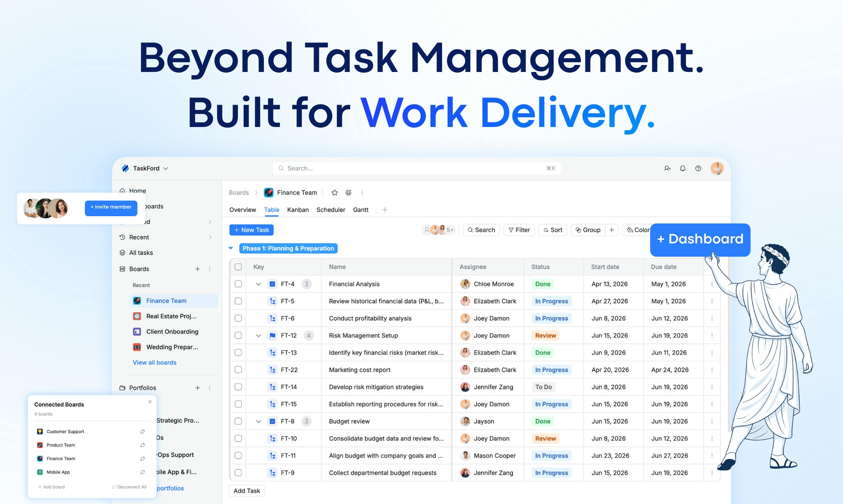Add another group option with plus button
Viewport: 843px width, 504px height.
coord(612,230)
